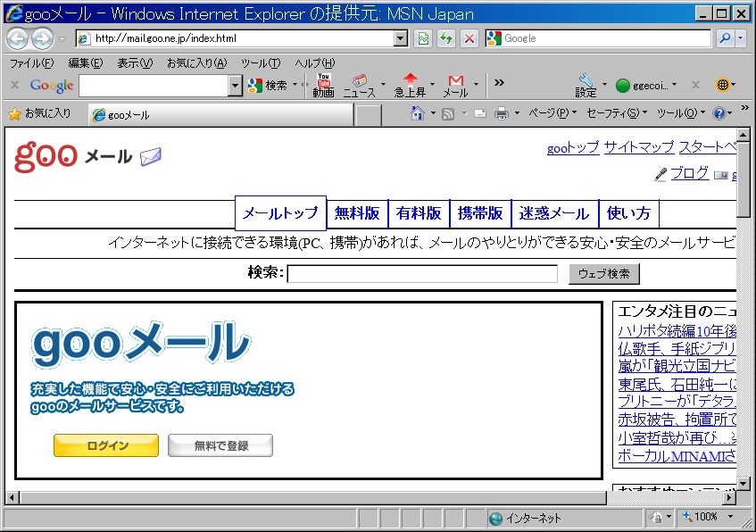Open the recent pages dropdown beside Forward
Screen dimensions: 756x532
click(62, 38)
